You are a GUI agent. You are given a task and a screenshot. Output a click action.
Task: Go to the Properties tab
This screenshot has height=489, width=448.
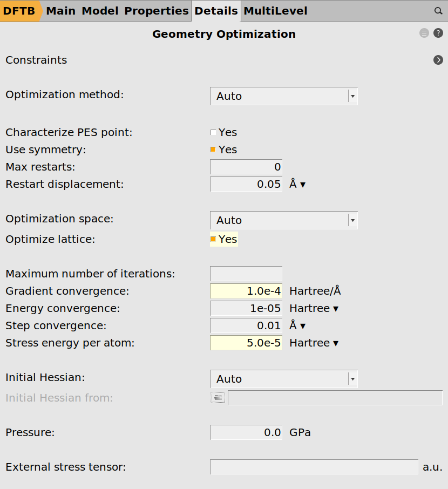click(x=157, y=11)
